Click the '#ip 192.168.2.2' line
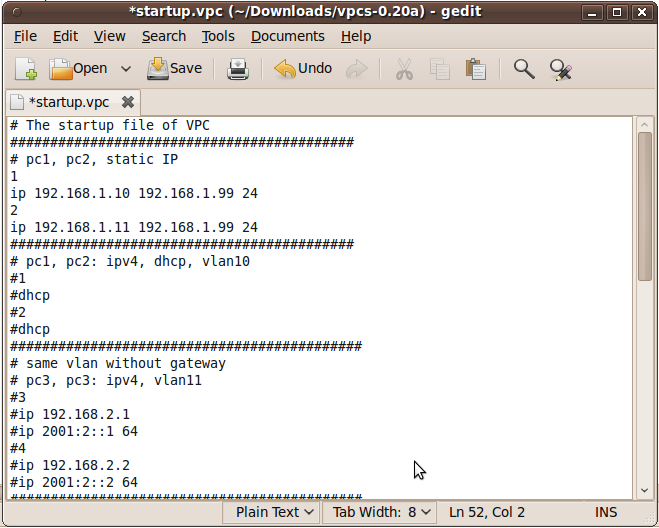The image size is (659, 528). (70, 465)
